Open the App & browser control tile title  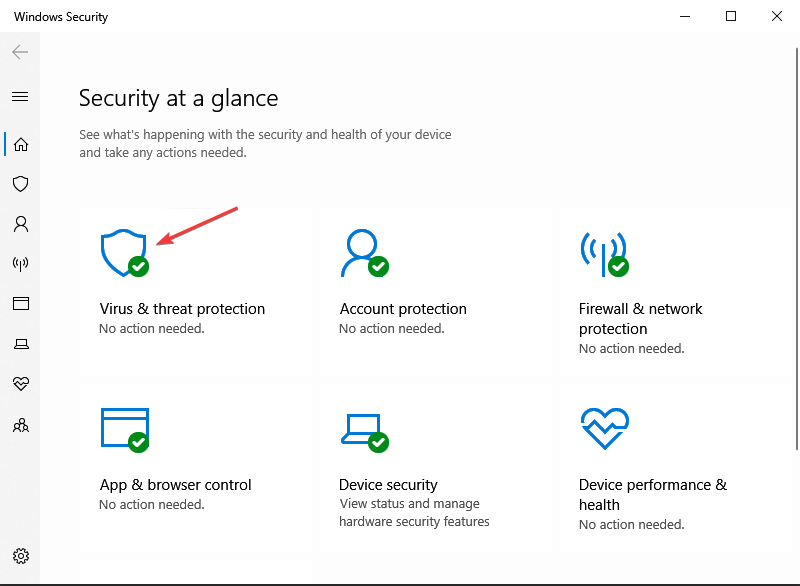click(175, 485)
